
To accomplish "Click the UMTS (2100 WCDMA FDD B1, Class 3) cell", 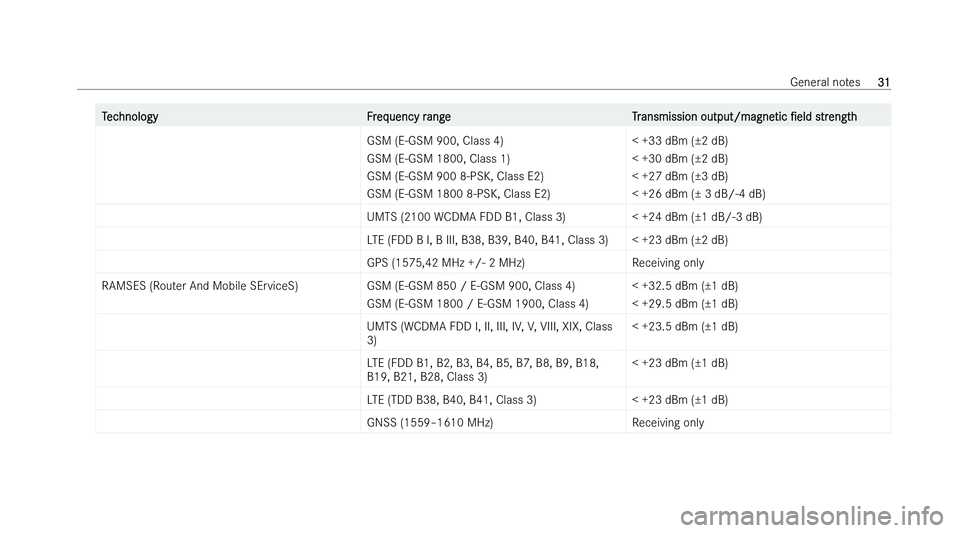I will [466, 217].
